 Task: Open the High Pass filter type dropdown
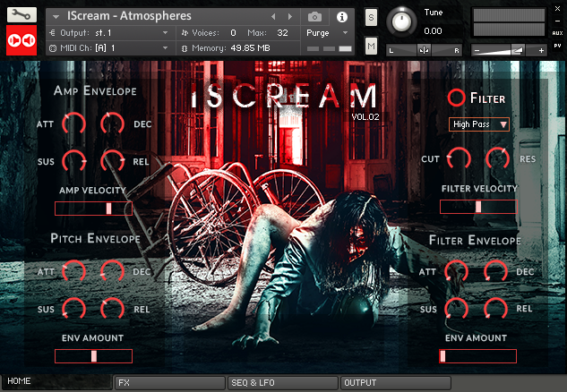[x=479, y=124]
